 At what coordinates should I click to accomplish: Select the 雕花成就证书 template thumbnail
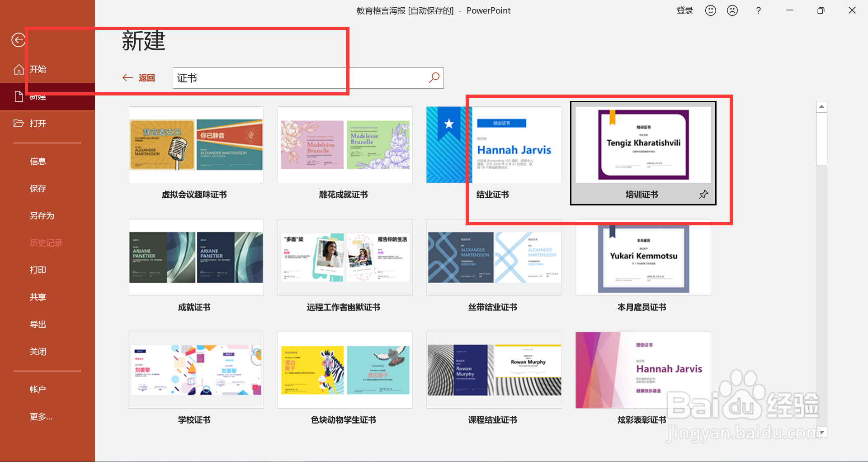[x=345, y=145]
